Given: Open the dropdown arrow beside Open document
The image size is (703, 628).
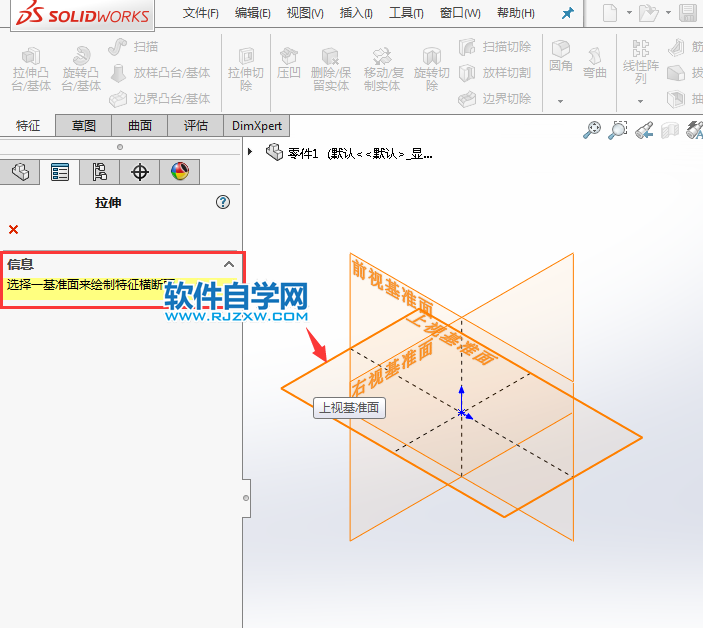Looking at the screenshot, I should (668, 13).
